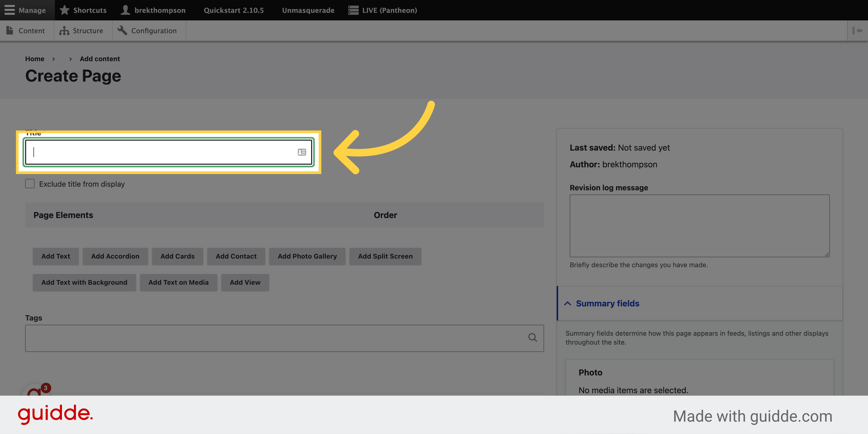Click the Add Photo Gallery button

(x=307, y=256)
